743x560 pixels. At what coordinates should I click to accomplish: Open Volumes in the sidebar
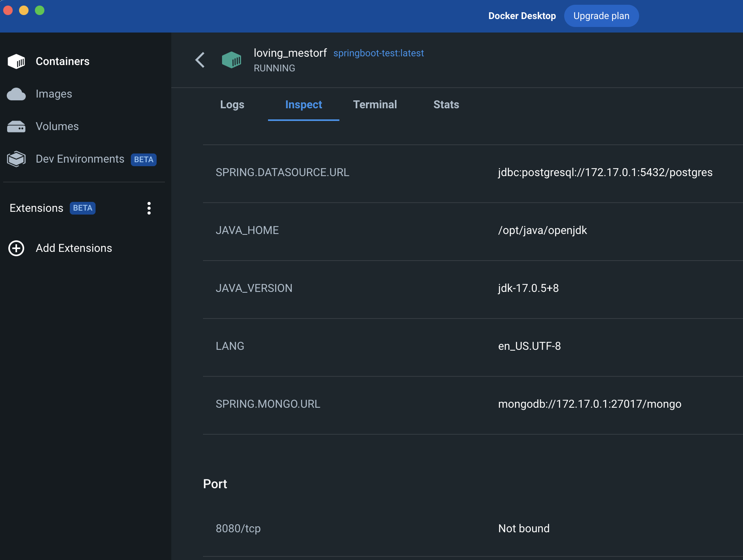(57, 127)
